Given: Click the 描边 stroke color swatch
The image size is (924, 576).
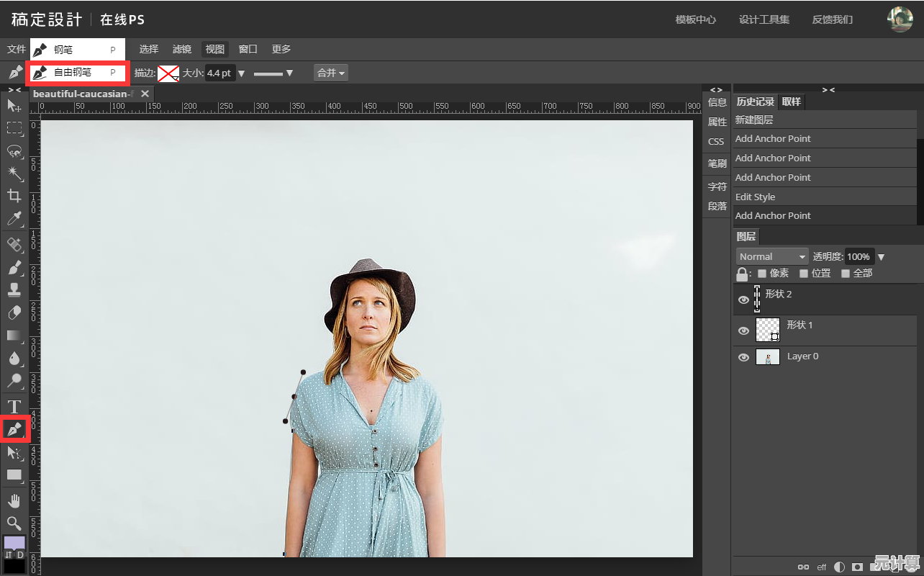Looking at the screenshot, I should (168, 73).
